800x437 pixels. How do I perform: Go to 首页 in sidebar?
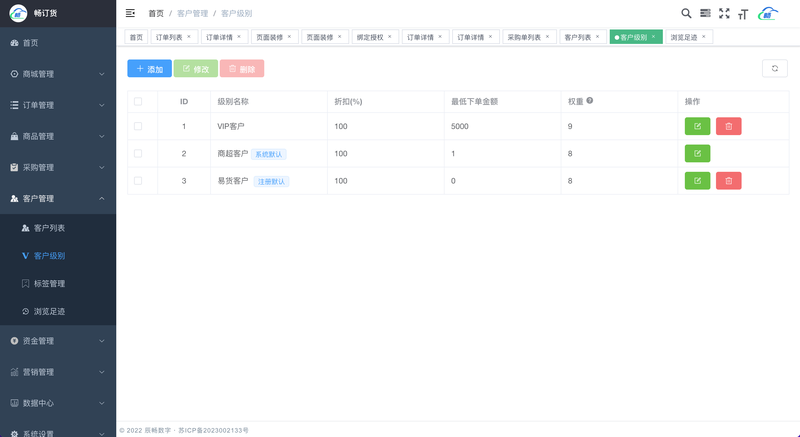point(58,43)
